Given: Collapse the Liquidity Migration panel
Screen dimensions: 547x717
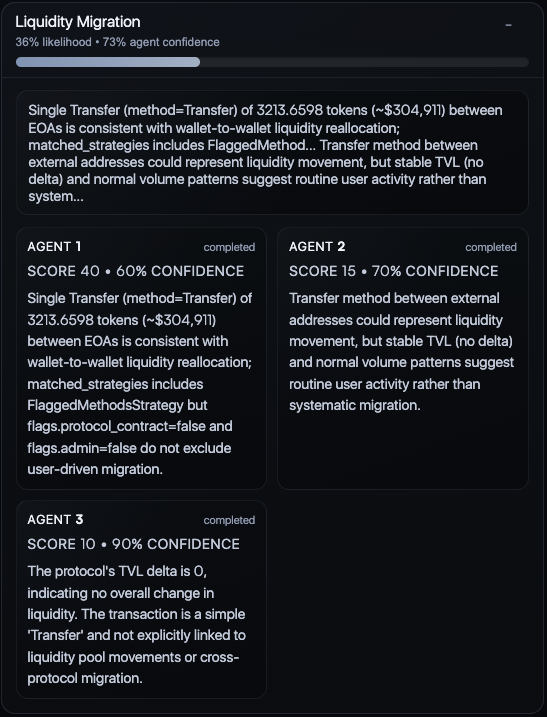Looking at the screenshot, I should pos(508,26).
